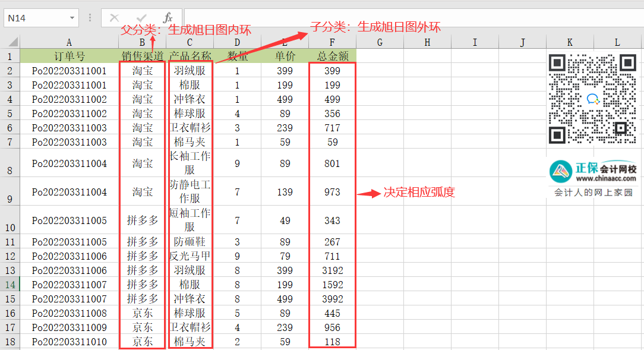Open the Name Box dropdown arrow
Screen dimensions: 644x350
72,18
